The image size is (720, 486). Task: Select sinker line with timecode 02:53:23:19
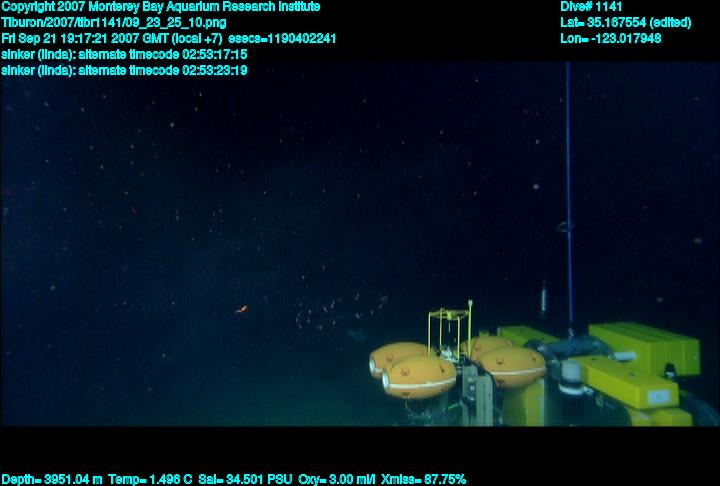(x=124, y=70)
